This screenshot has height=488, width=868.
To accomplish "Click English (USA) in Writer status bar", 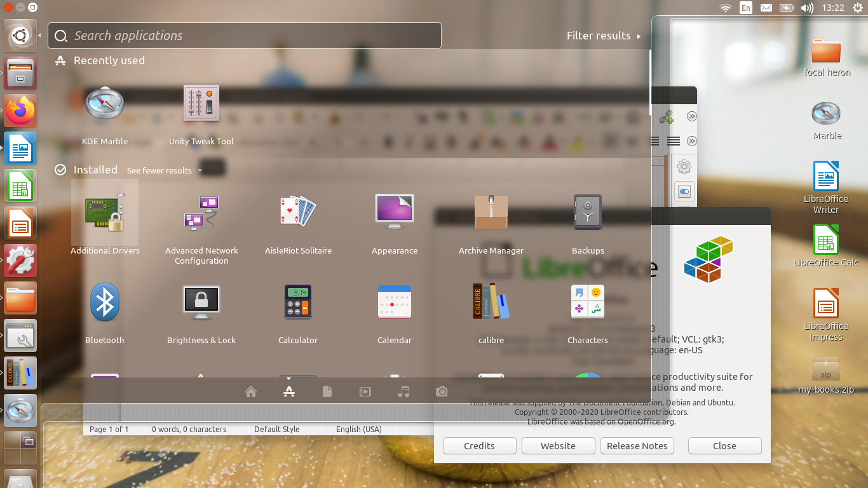I will pos(359,430).
